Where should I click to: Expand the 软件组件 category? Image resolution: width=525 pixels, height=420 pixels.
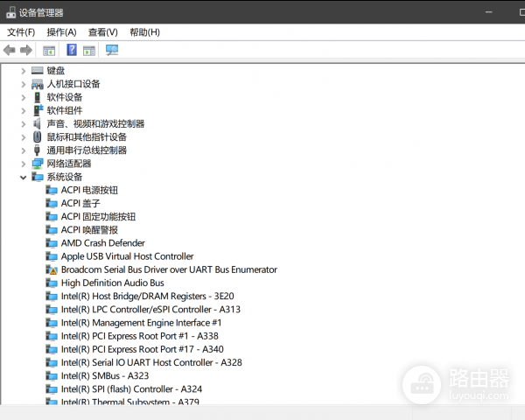click(23, 110)
